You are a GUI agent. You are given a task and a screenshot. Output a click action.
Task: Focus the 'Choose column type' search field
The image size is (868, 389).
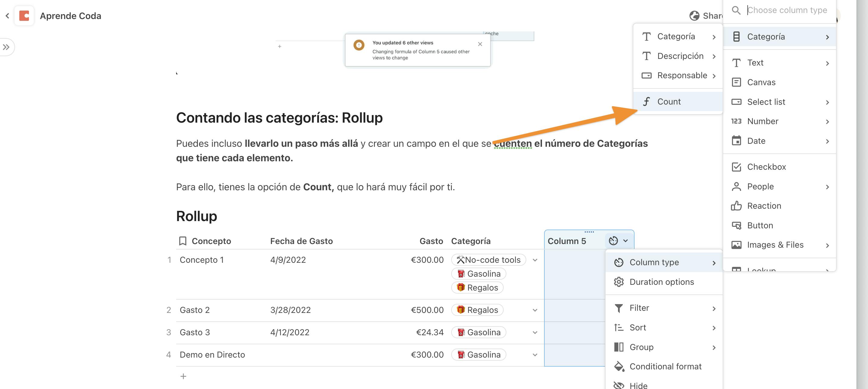tap(787, 10)
